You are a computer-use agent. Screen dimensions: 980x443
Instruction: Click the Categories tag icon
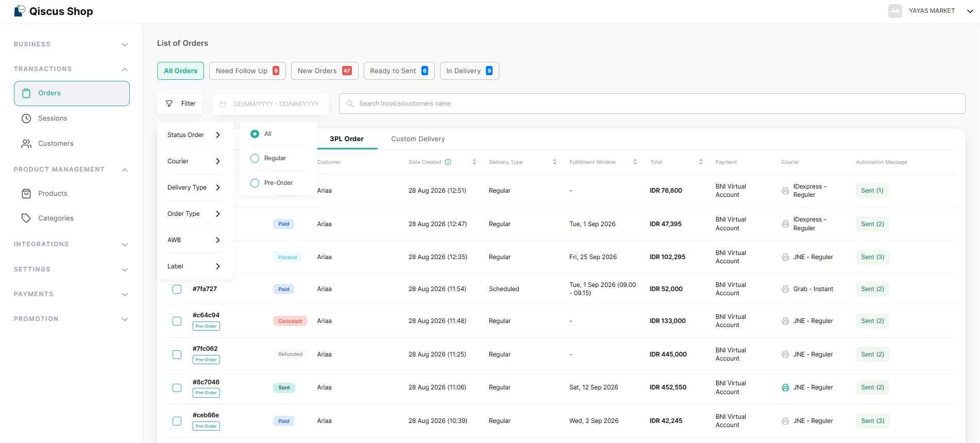pos(26,218)
